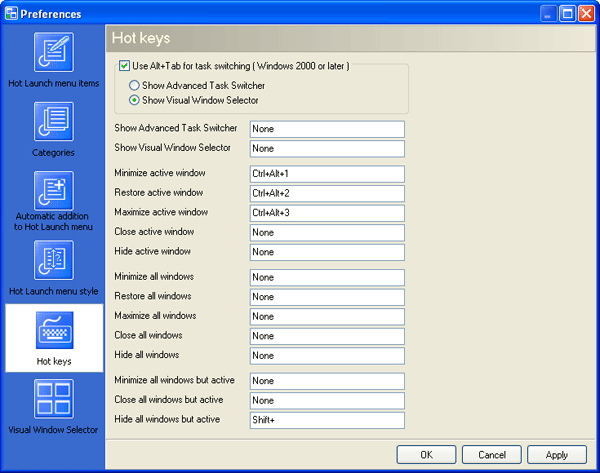Click Maximize active window hotkey field
The width and height of the screenshot is (600, 473).
327,213
